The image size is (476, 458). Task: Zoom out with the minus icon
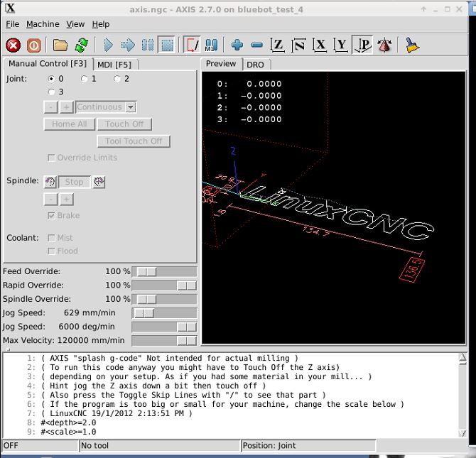(x=256, y=45)
